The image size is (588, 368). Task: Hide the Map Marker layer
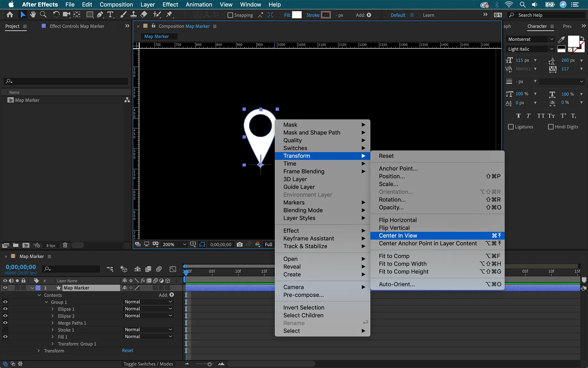coord(5,288)
